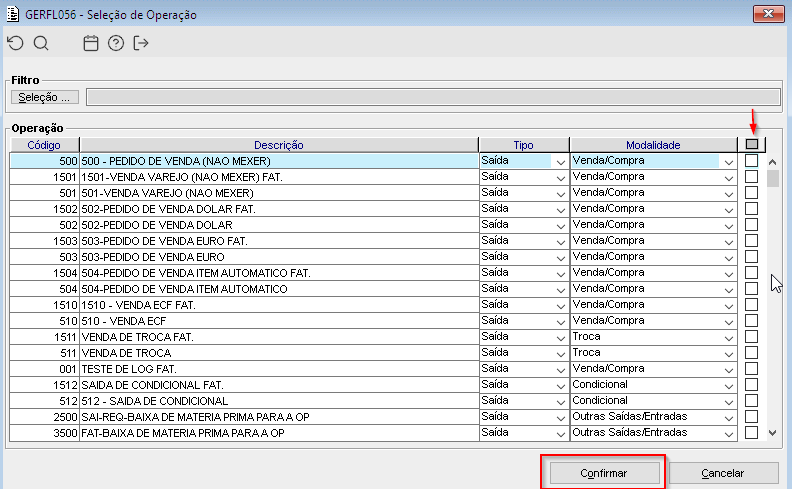Screen dimensions: 792x489
Task: Select description 510 - VENDA ECF
Action: tap(124, 321)
